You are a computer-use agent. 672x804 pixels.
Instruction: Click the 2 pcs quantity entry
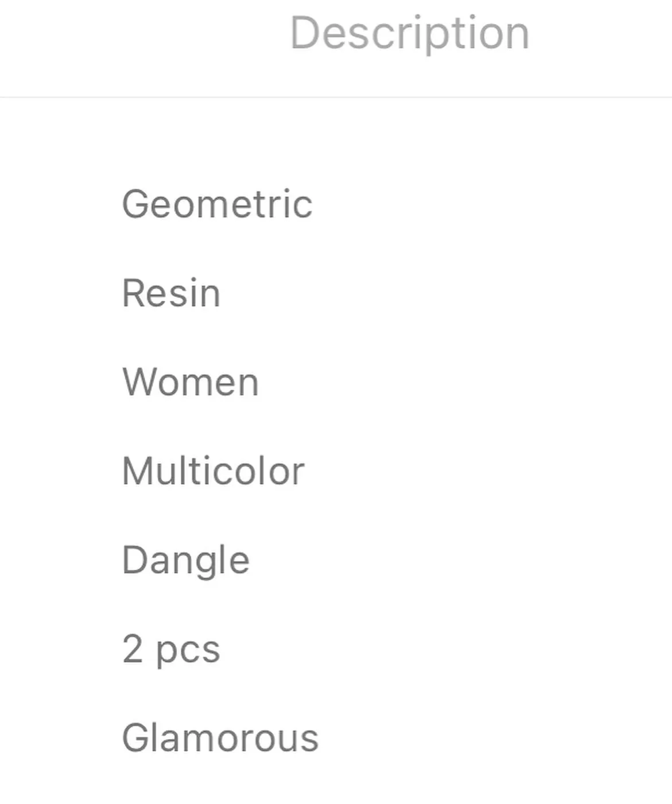[171, 650]
